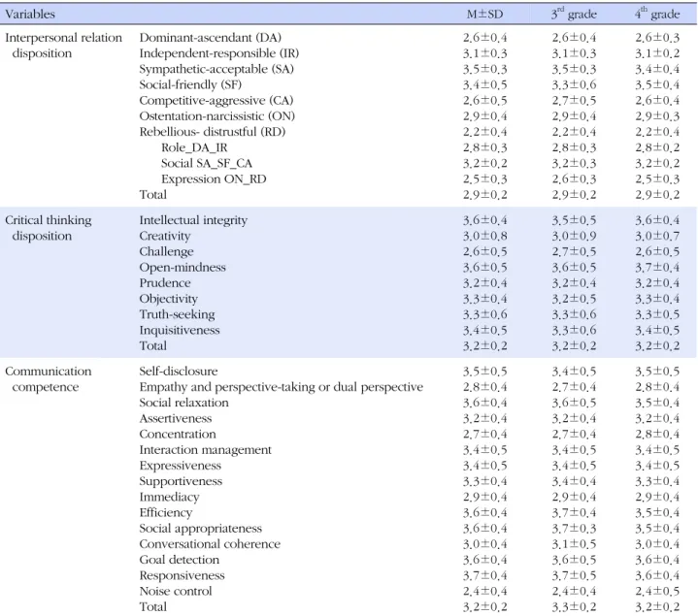Click the 'M±SD' column header
The width and height of the screenshot is (698, 616).
point(484,15)
